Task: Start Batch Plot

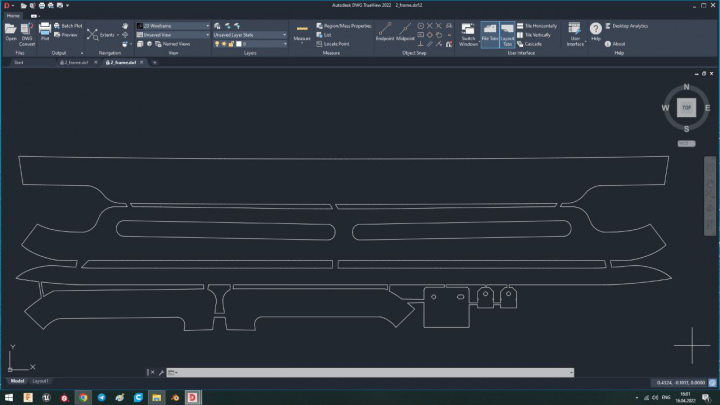Action: coord(68,26)
